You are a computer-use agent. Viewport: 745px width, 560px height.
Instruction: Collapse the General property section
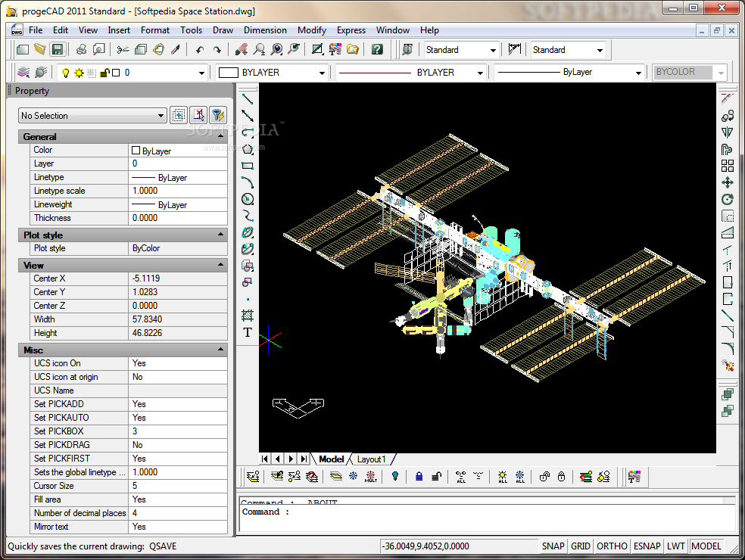click(x=220, y=136)
